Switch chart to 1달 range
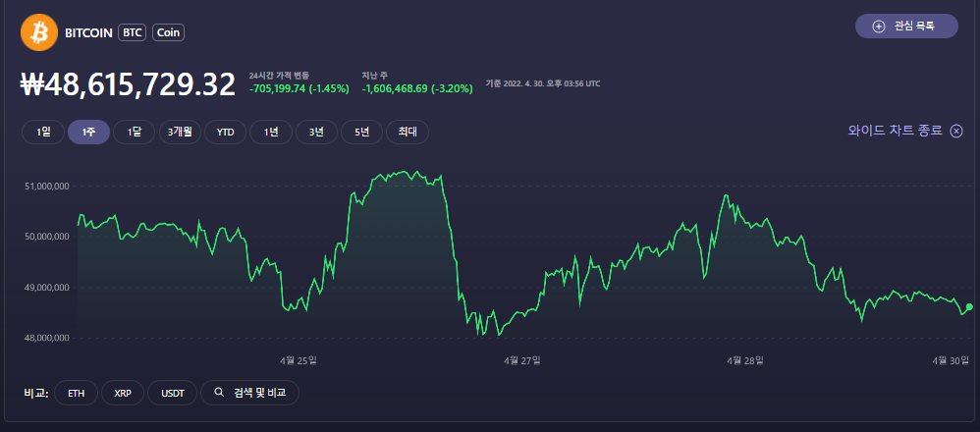980x432 pixels. [x=134, y=133]
